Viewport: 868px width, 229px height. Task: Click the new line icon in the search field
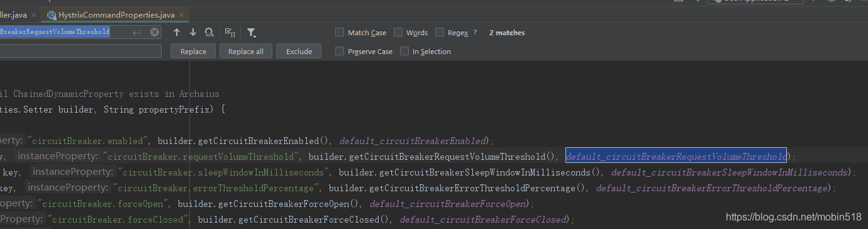tap(136, 32)
